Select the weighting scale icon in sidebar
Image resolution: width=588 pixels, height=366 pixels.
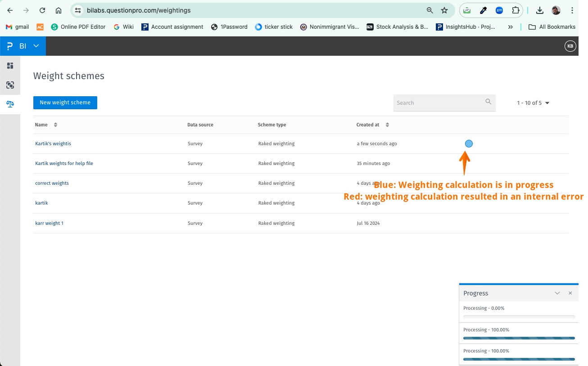pyautogui.click(x=10, y=104)
